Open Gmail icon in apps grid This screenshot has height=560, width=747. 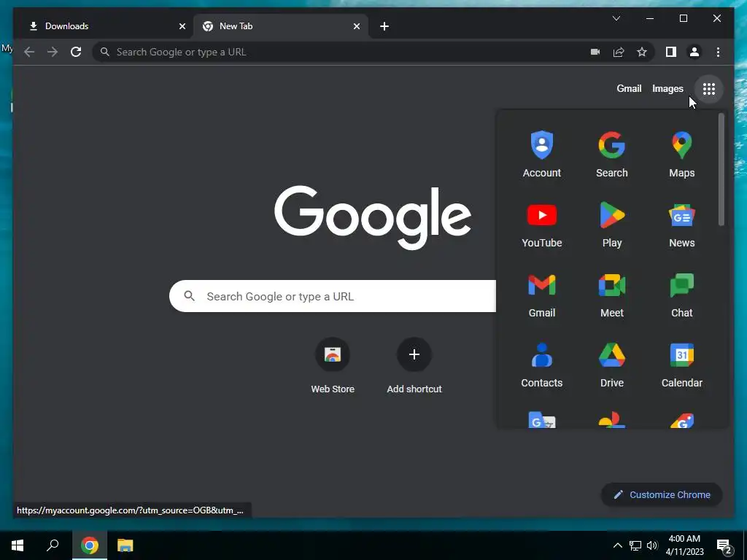tap(542, 295)
